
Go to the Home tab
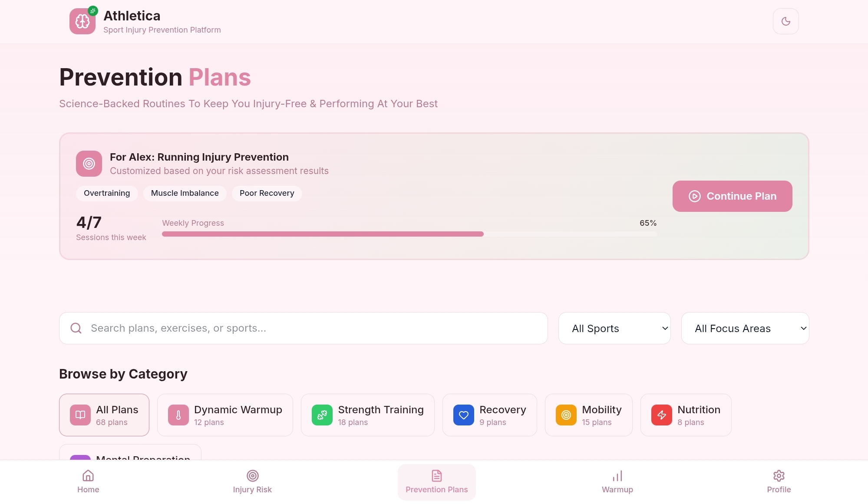88,482
